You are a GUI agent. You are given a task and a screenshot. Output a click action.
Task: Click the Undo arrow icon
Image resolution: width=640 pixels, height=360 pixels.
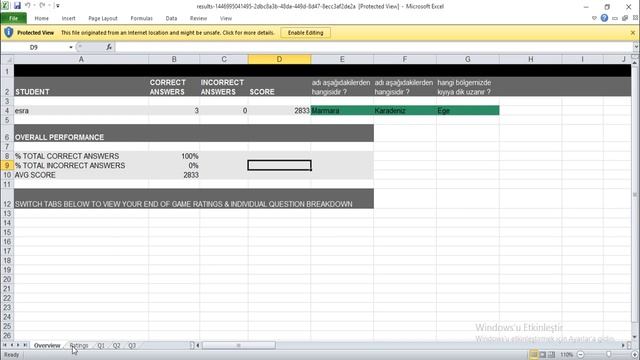(28, 6)
